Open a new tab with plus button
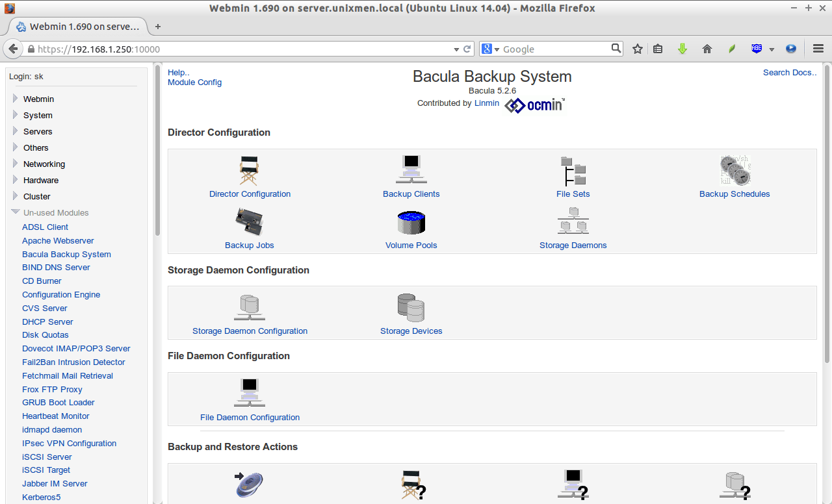The height and width of the screenshot is (504, 832). click(157, 27)
